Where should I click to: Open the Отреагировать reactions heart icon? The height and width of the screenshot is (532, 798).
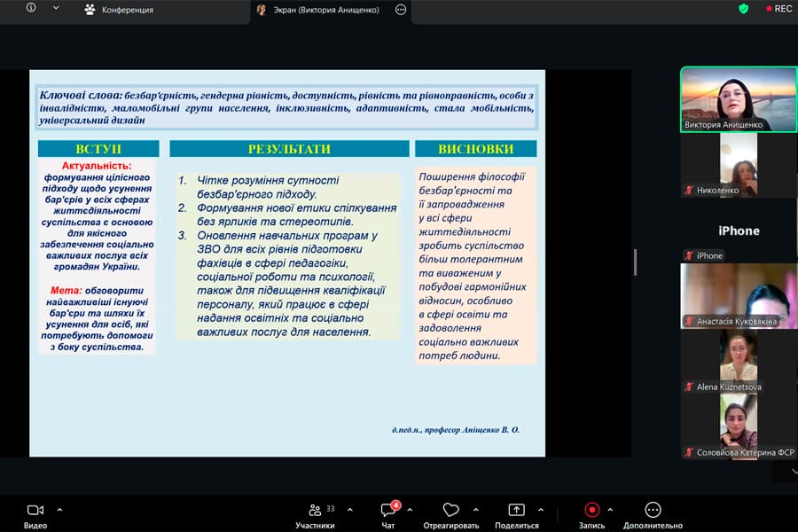click(451, 510)
